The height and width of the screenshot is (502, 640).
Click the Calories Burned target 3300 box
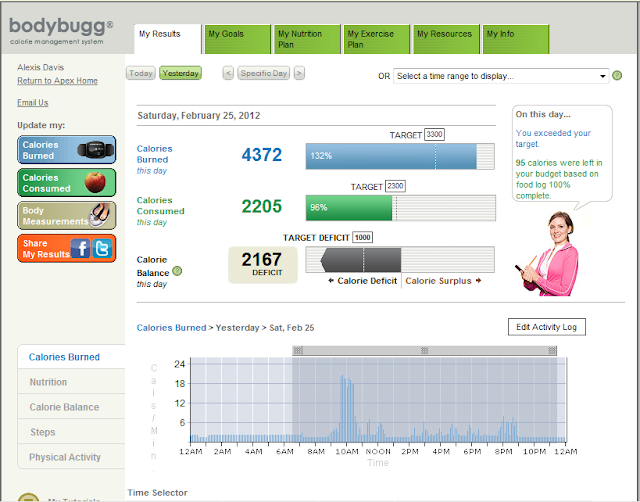pyautogui.click(x=434, y=134)
